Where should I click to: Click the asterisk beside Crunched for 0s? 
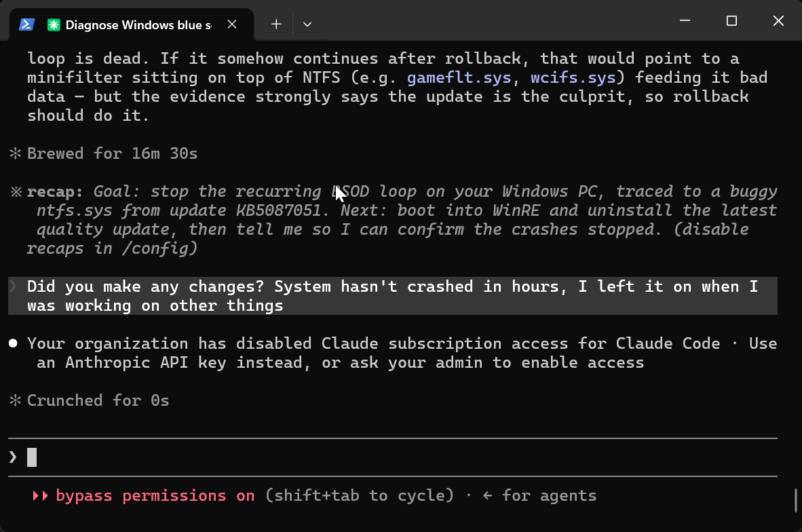click(x=16, y=400)
